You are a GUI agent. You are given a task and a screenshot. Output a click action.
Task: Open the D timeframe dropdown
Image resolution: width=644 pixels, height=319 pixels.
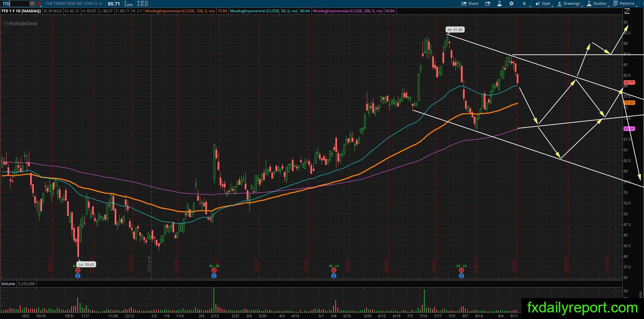point(524,3)
